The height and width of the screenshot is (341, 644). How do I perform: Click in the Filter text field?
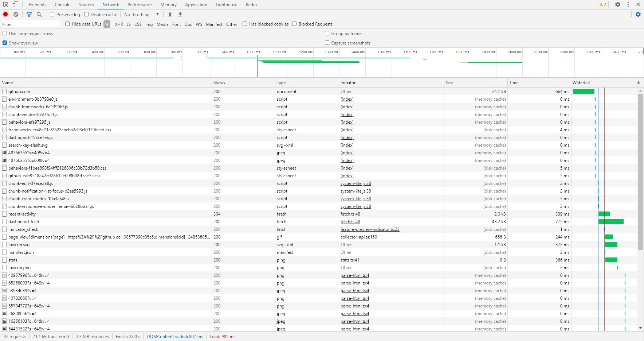pyautogui.click(x=31, y=24)
